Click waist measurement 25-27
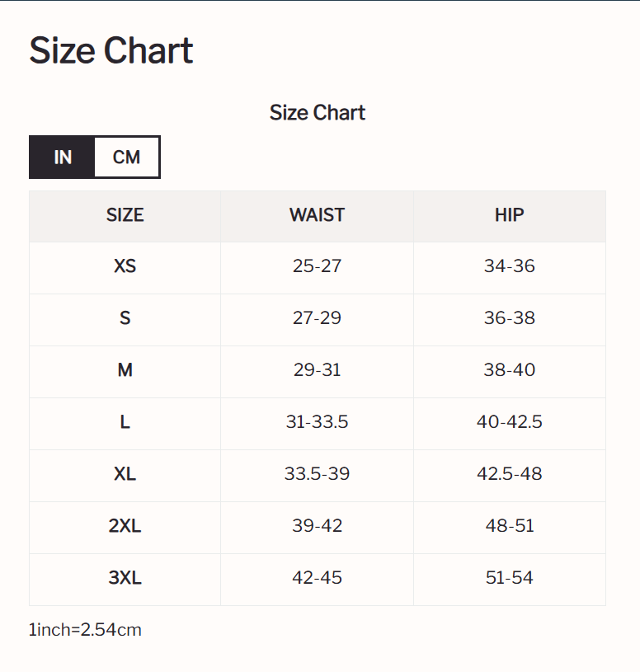Image resolution: width=640 pixels, height=672 pixels. pyautogui.click(x=317, y=266)
